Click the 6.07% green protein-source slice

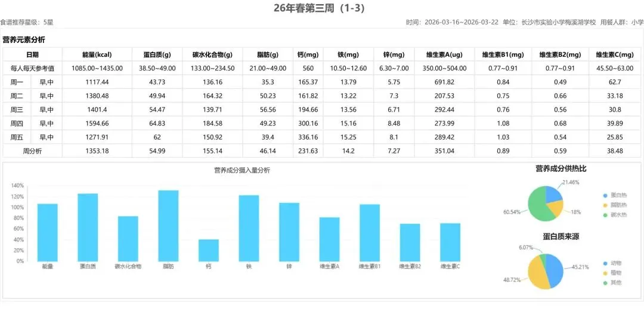(543, 257)
